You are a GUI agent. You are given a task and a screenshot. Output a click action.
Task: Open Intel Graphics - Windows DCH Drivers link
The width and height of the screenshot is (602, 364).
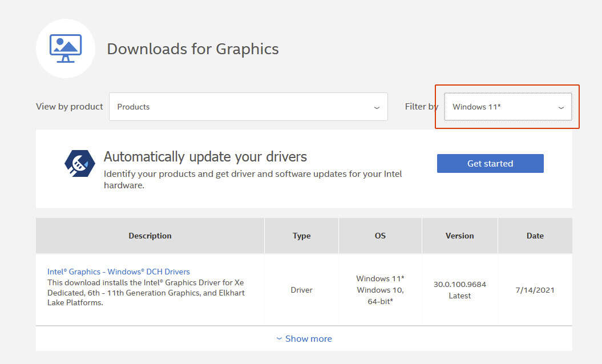click(x=119, y=272)
